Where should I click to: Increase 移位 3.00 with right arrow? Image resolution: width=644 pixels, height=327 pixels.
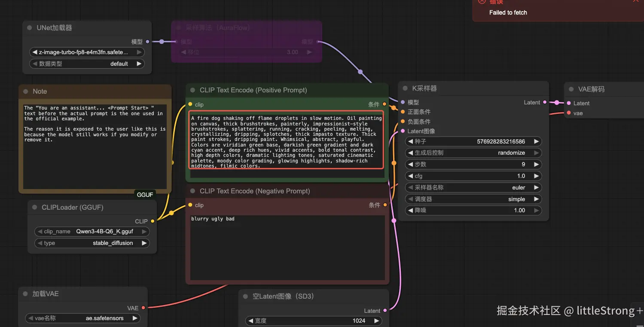[309, 52]
